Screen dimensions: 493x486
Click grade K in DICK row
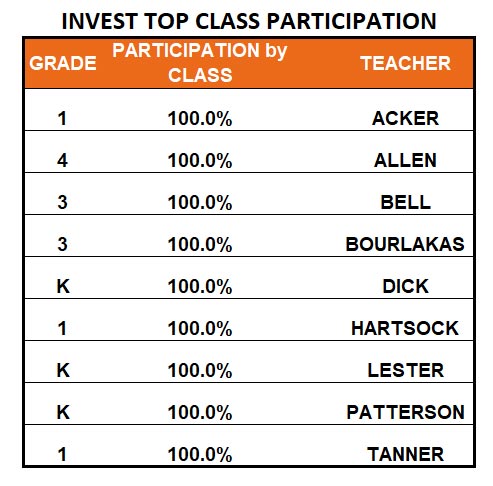[63, 286]
